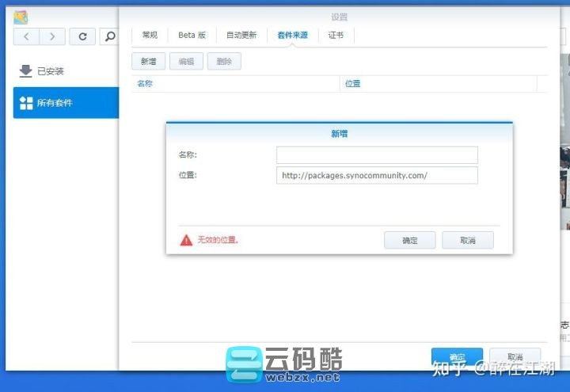This screenshot has width=570, height=392.
Task: Click the 新增 button above the source list
Action: (148, 61)
